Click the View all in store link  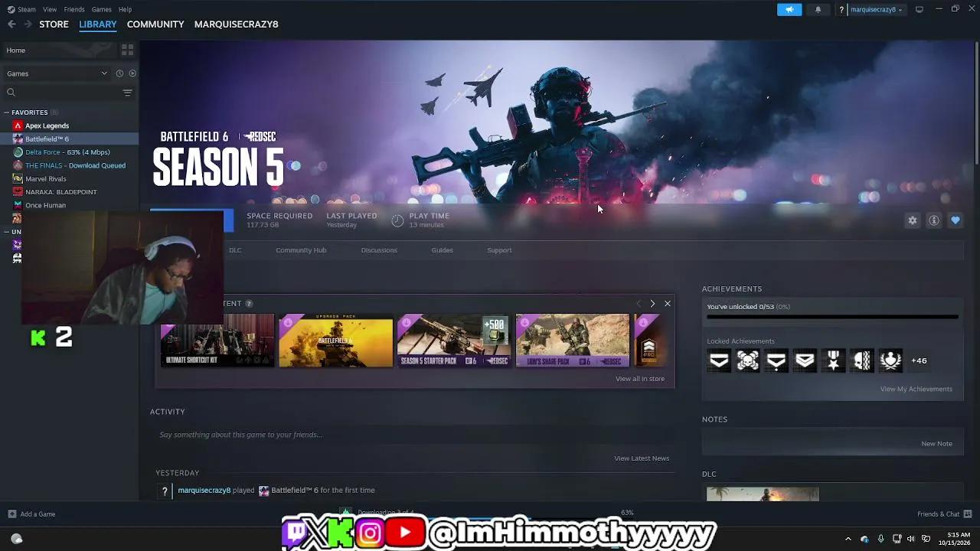pyautogui.click(x=640, y=379)
